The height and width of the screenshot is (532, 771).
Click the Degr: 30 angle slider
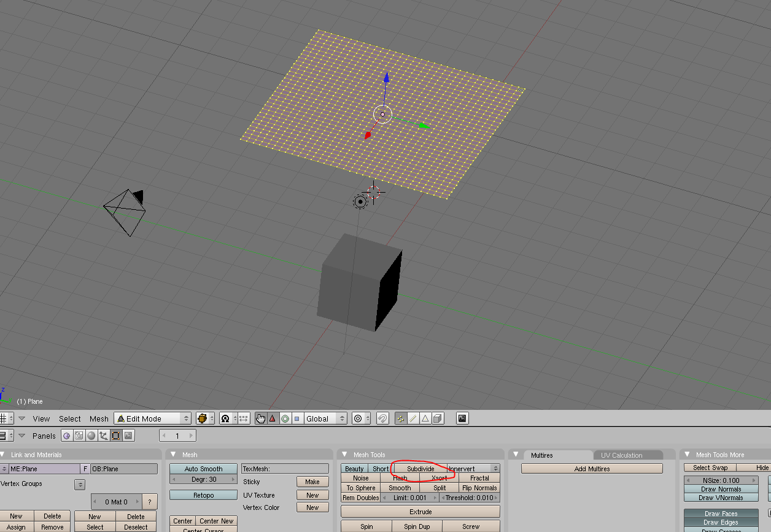(203, 479)
